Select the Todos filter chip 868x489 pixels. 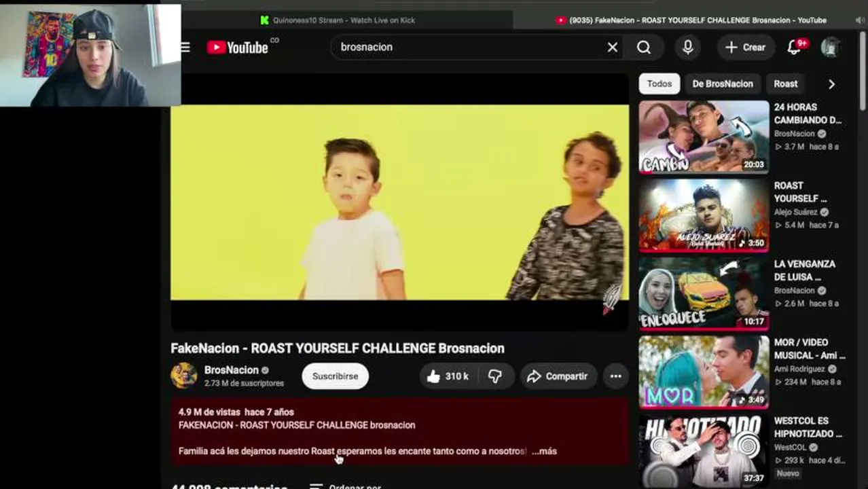pyautogui.click(x=659, y=84)
